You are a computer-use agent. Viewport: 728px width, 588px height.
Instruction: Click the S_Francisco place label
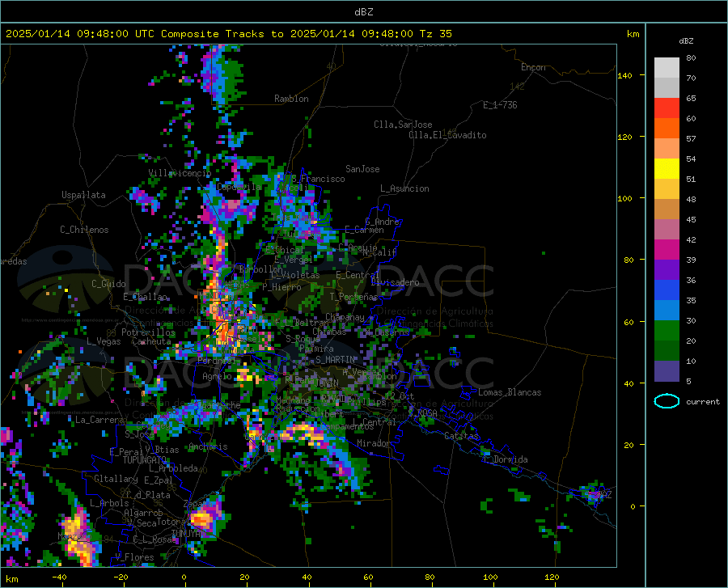coord(318,179)
